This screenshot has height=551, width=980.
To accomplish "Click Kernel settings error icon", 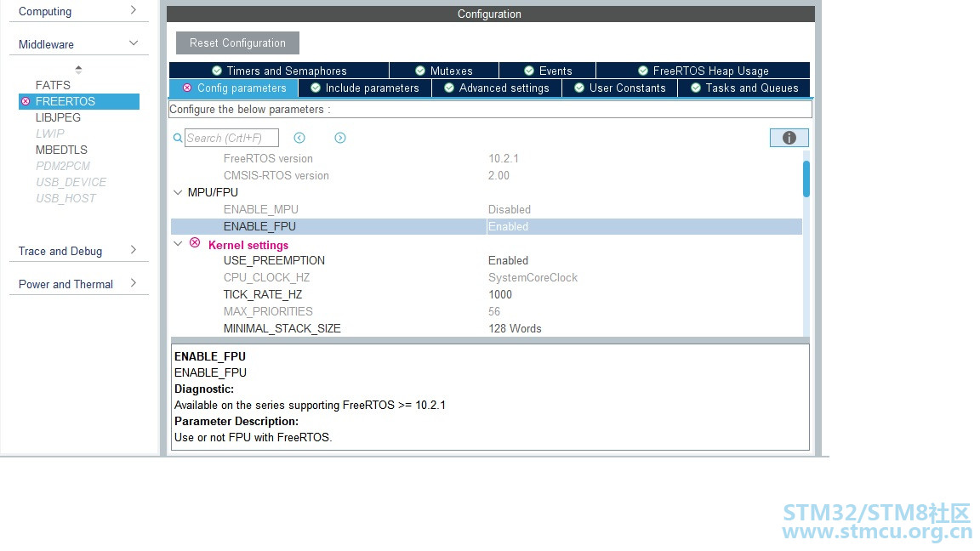I will [195, 243].
